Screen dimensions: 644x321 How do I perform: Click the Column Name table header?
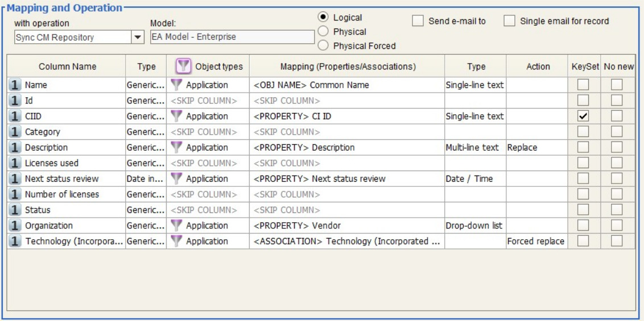[x=67, y=66]
